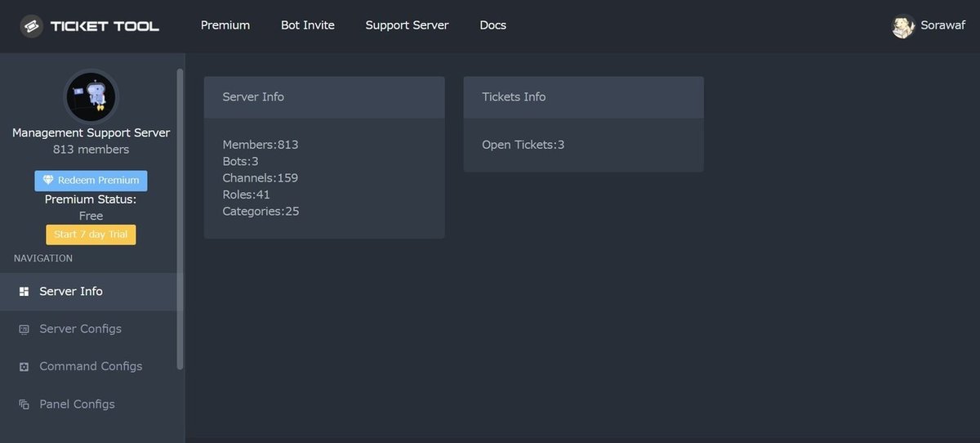980x443 pixels.
Task: Click the Server Info grid icon
Action: 24,292
